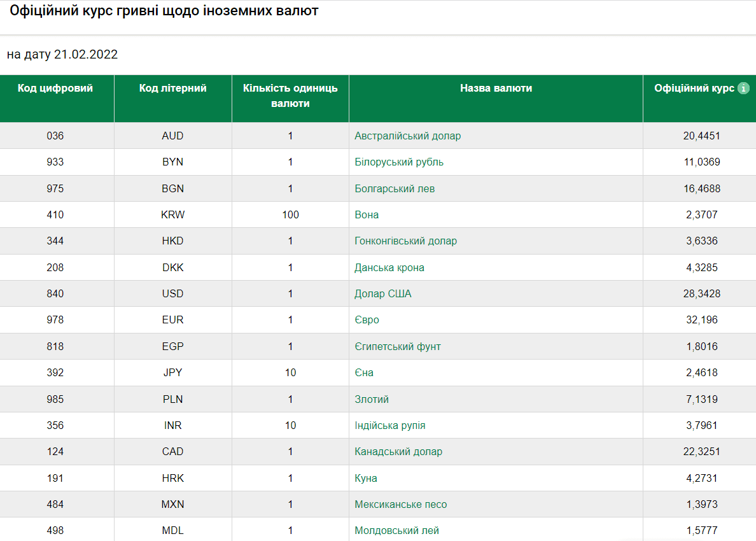Image resolution: width=756 pixels, height=541 pixels.
Task: Select the MDL letter code cell
Action: [x=172, y=530]
